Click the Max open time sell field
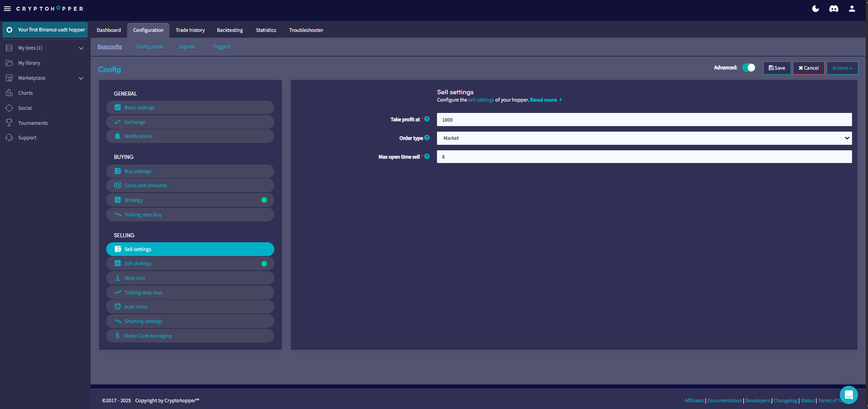 coord(644,157)
